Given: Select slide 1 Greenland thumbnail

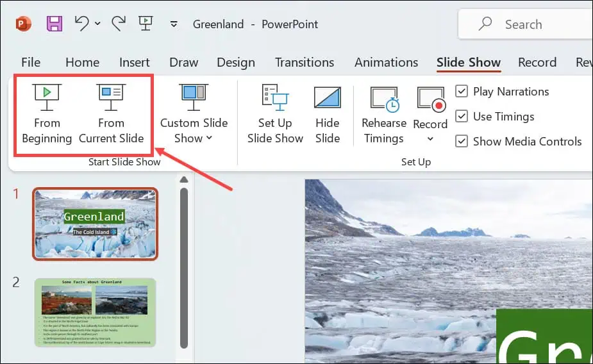Looking at the screenshot, I should [95, 224].
